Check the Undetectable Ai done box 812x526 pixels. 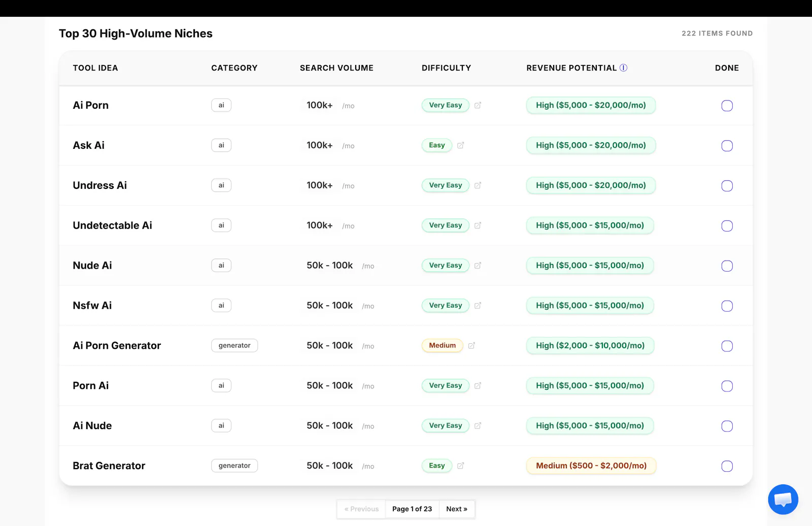click(x=727, y=226)
